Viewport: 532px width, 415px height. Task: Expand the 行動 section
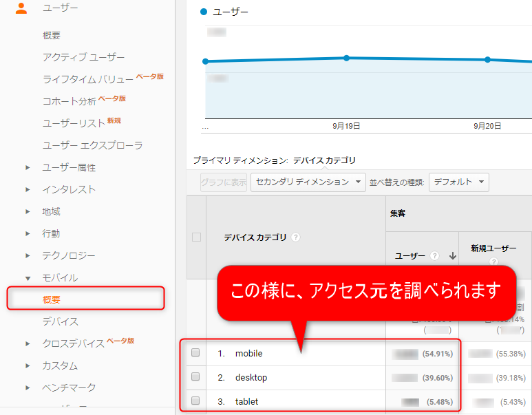pos(28,234)
